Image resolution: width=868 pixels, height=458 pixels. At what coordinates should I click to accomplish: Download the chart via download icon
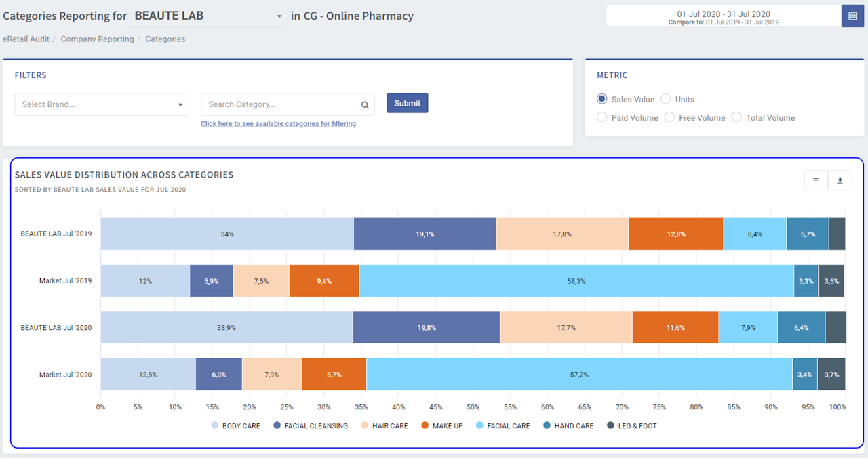click(x=840, y=180)
